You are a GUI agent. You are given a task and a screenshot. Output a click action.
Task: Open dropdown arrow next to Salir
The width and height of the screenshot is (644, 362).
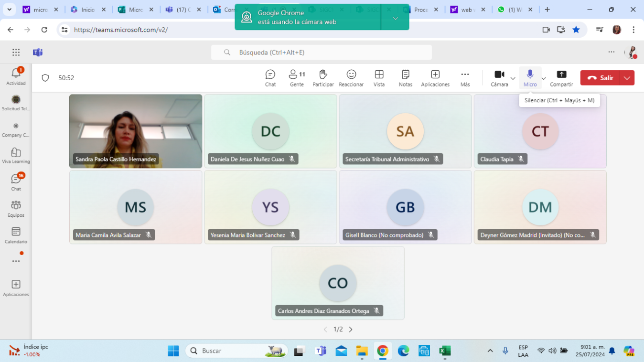tap(627, 78)
